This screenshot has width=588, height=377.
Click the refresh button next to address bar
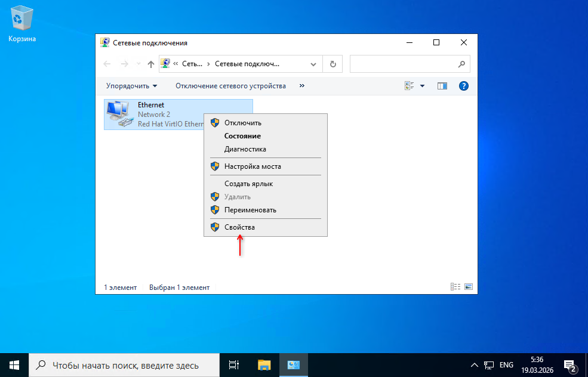333,64
